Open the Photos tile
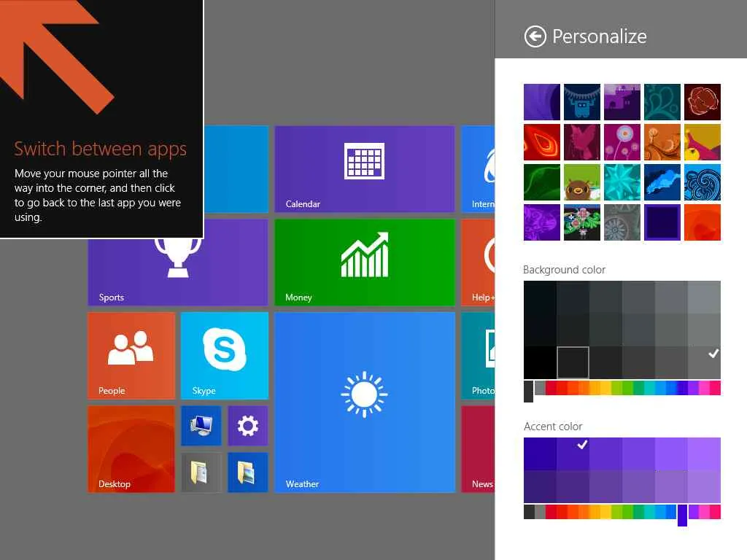 [x=478, y=356]
